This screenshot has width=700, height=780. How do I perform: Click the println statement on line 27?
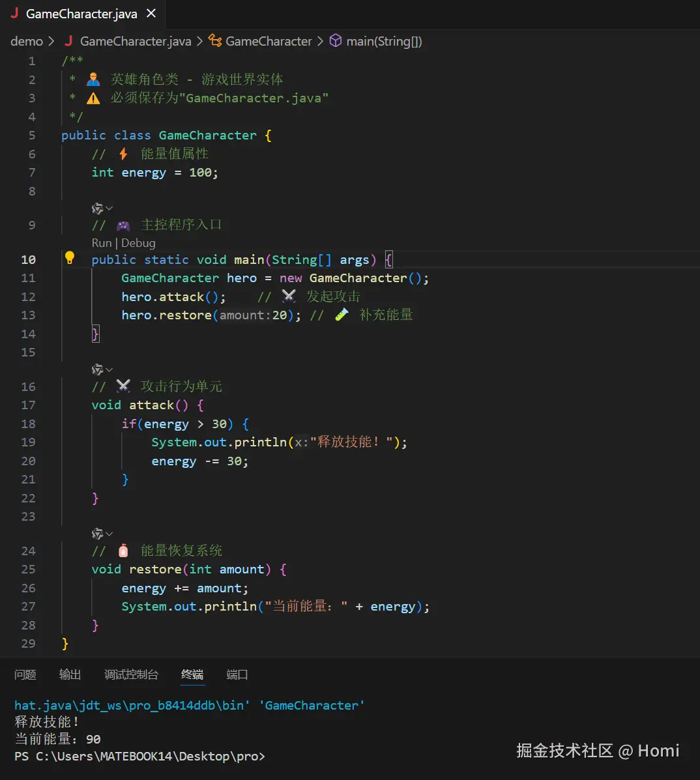point(276,607)
